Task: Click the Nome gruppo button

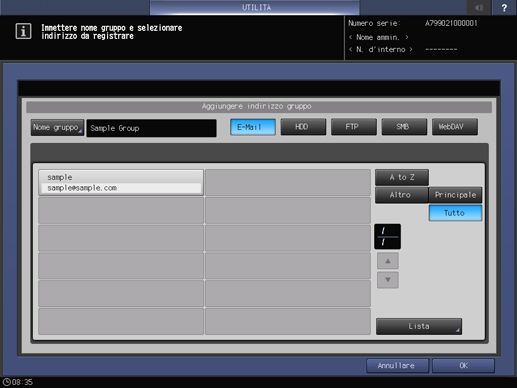Action: point(57,128)
